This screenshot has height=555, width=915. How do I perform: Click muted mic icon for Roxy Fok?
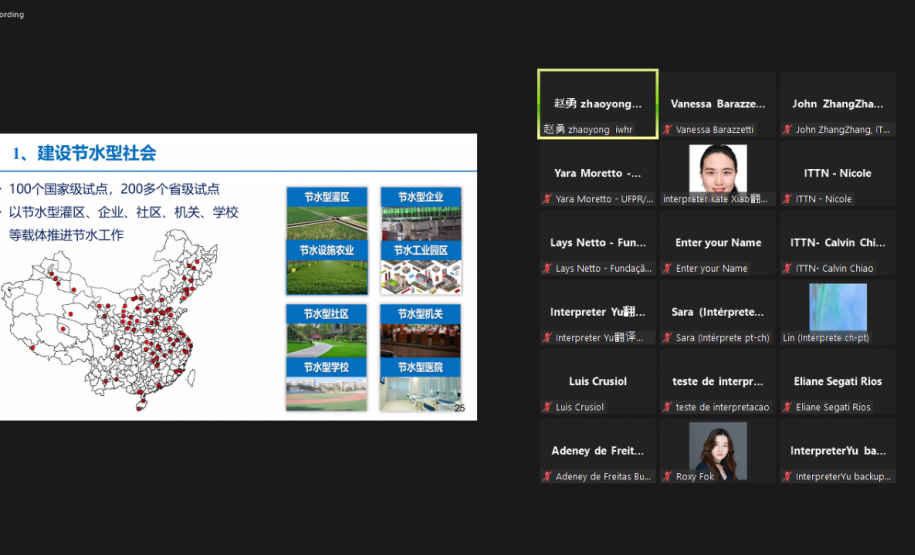[x=668, y=477]
